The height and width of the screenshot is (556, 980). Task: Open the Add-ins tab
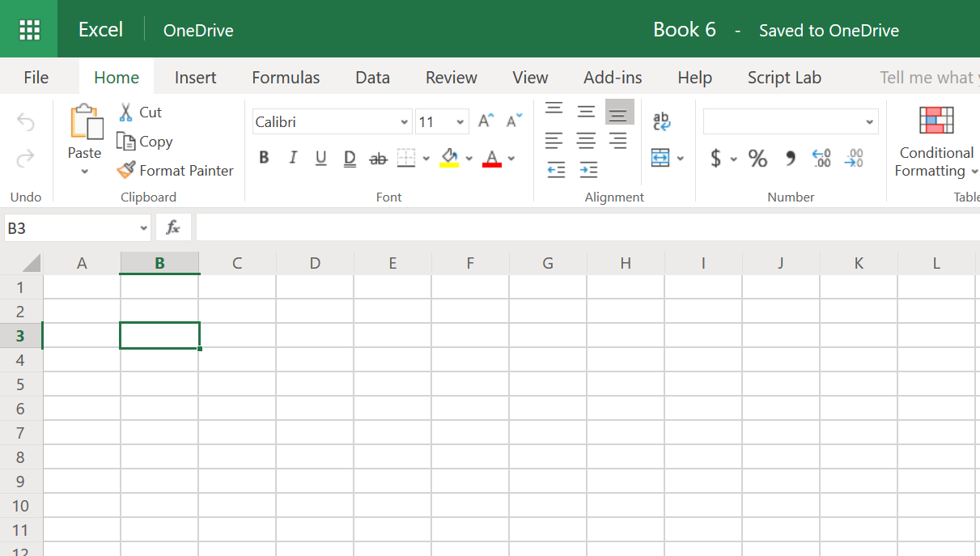coord(613,78)
